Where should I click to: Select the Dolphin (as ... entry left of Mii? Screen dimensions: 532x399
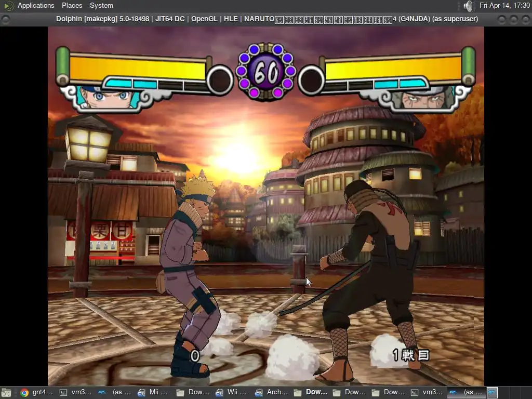point(115,393)
